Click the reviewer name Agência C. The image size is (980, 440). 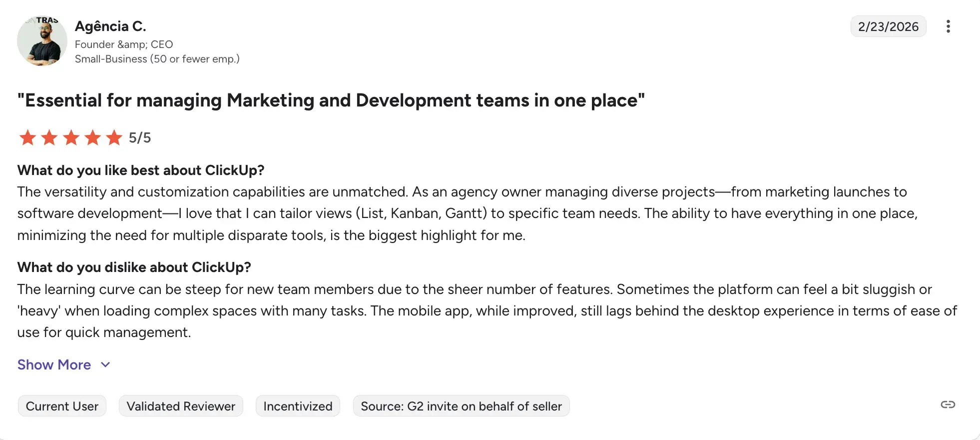tap(110, 26)
